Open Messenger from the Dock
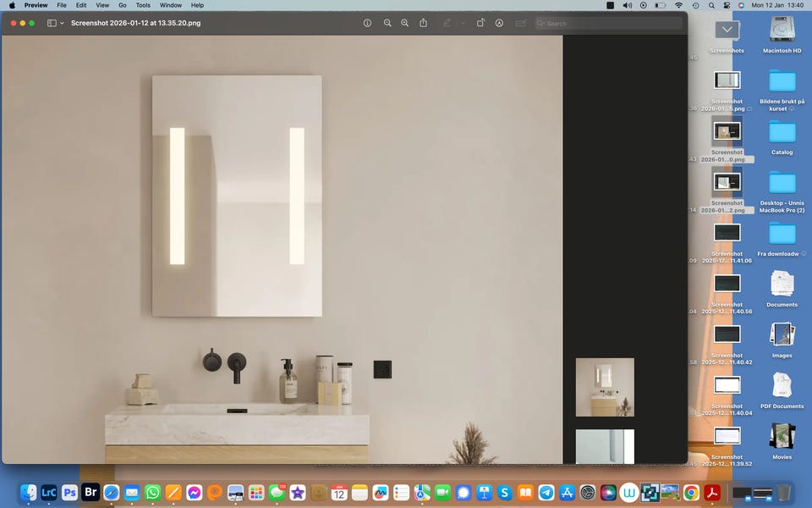The height and width of the screenshot is (508, 812). tap(195, 493)
